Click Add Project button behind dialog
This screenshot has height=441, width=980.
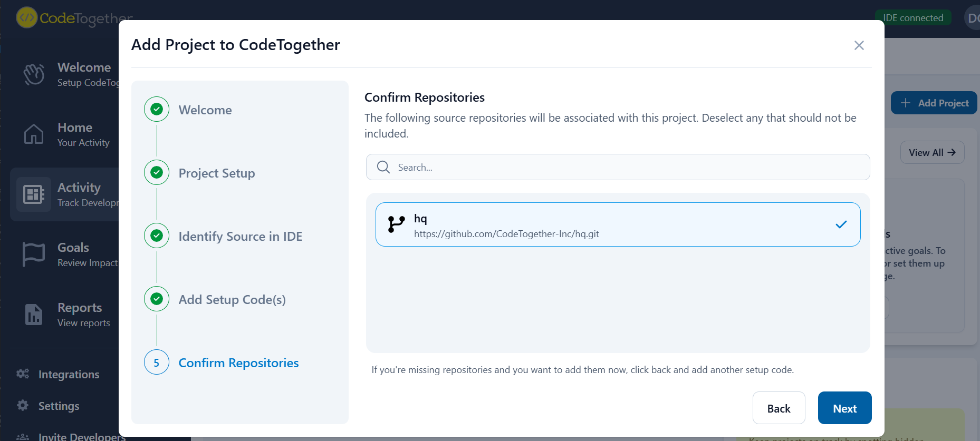click(934, 103)
